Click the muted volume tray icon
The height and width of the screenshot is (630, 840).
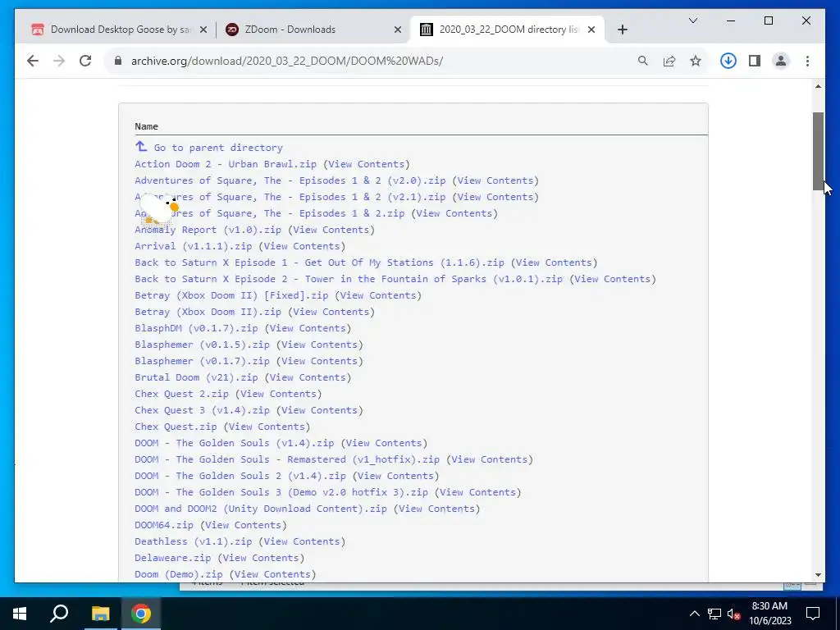[734, 614]
